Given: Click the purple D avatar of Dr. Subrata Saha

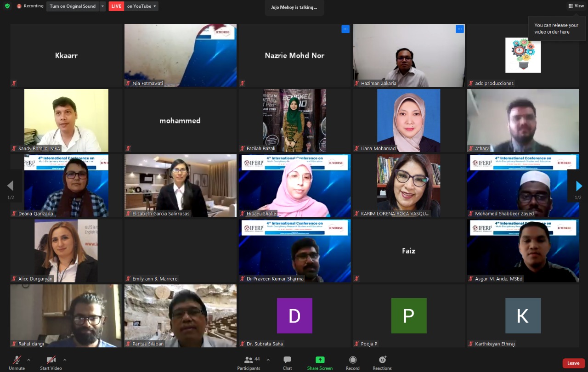Looking at the screenshot, I should coord(294,316).
